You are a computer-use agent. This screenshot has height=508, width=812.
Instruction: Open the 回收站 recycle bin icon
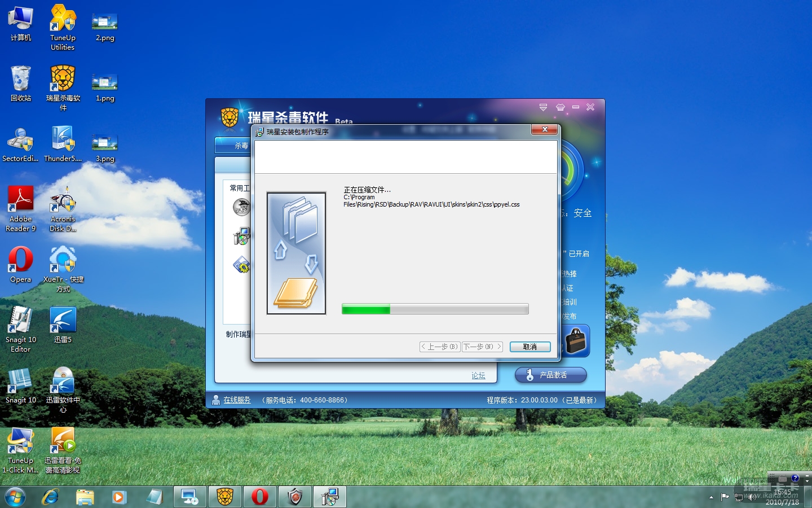pos(21,84)
